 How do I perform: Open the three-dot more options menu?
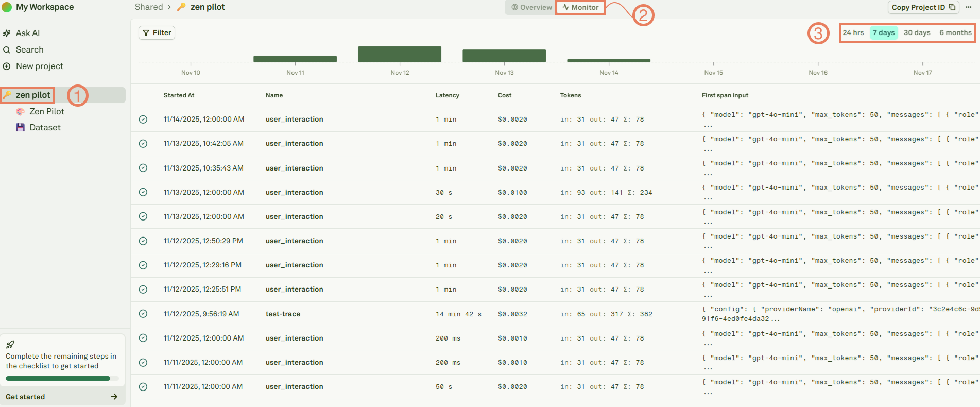click(968, 7)
